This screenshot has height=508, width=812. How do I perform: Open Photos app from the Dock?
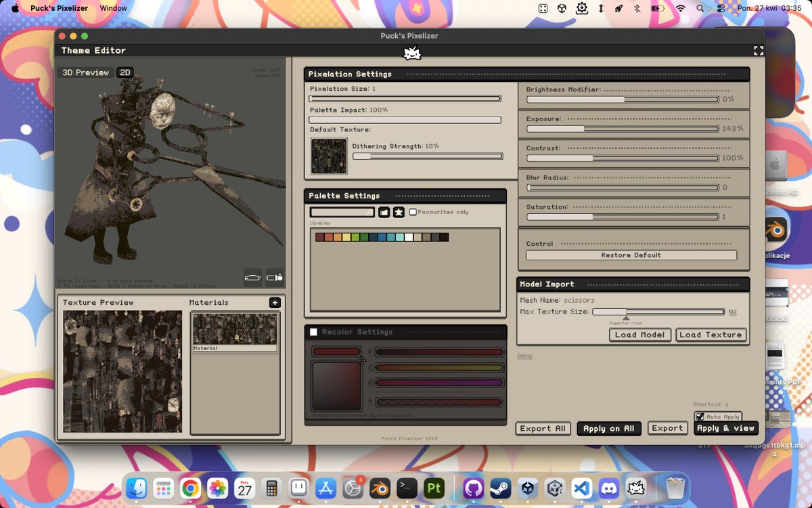coord(218,488)
